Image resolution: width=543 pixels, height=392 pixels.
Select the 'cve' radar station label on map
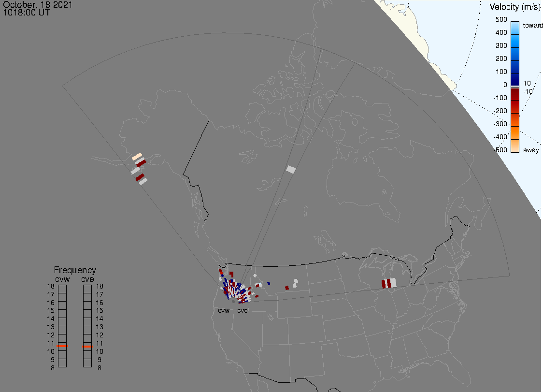point(242,310)
